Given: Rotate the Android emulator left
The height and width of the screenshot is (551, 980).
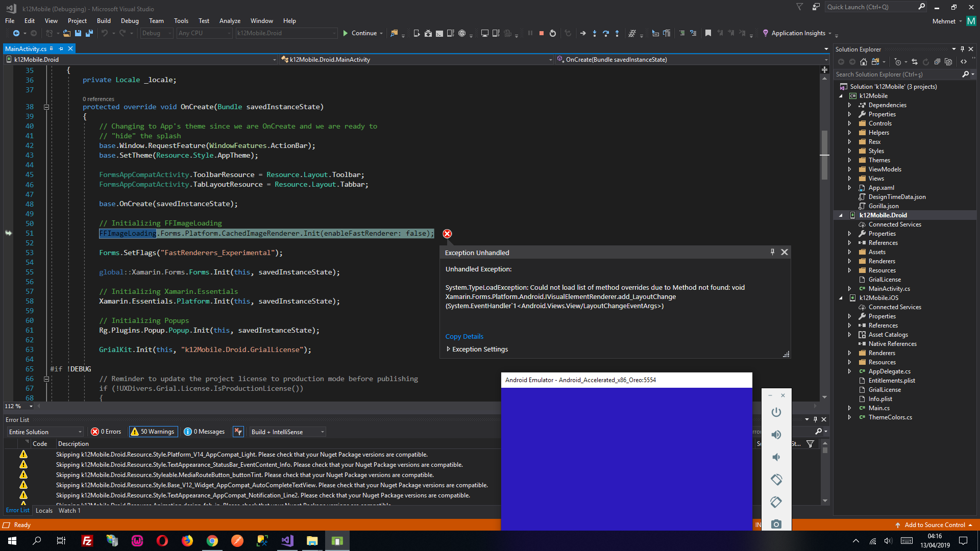Looking at the screenshot, I should pos(776,480).
